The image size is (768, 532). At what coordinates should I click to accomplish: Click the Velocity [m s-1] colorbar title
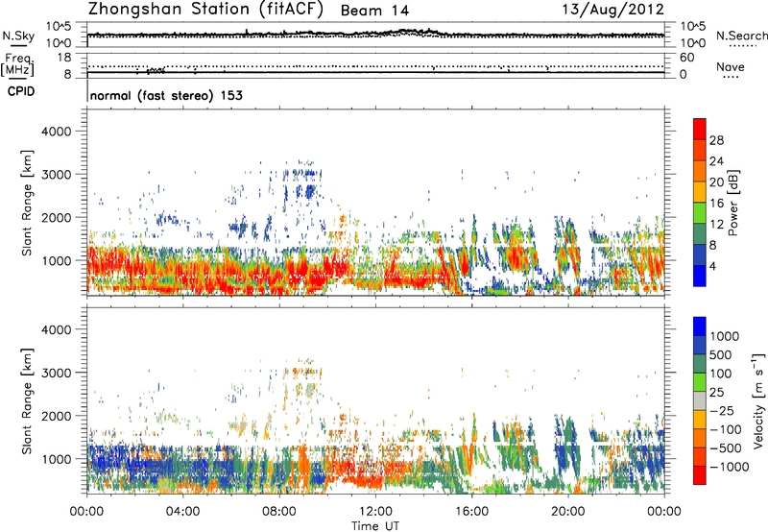pyautogui.click(x=758, y=400)
